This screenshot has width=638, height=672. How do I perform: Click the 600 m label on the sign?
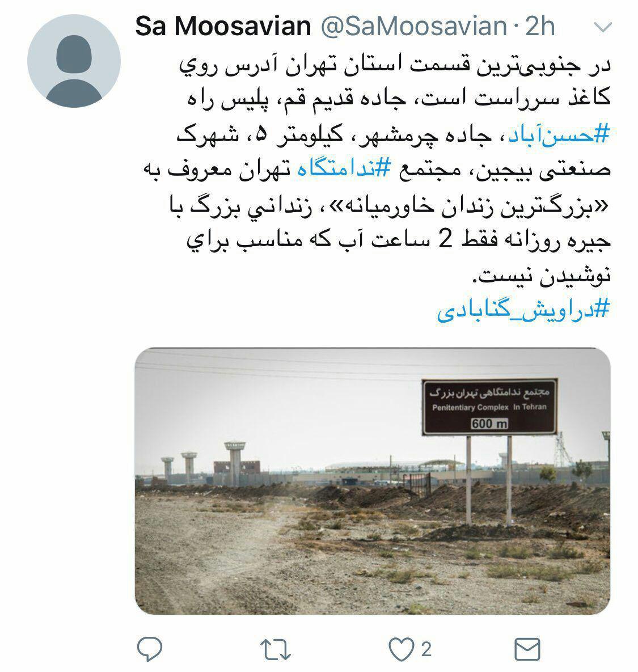(489, 424)
